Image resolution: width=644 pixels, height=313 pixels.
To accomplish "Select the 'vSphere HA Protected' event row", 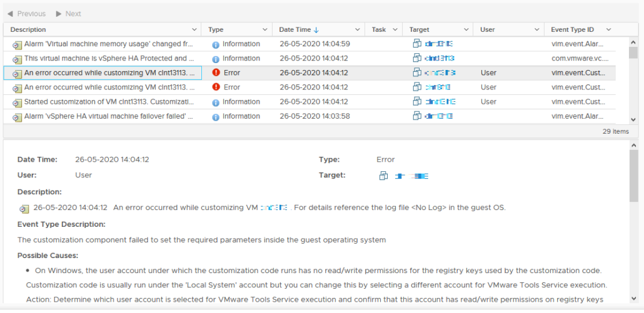I will point(108,59).
